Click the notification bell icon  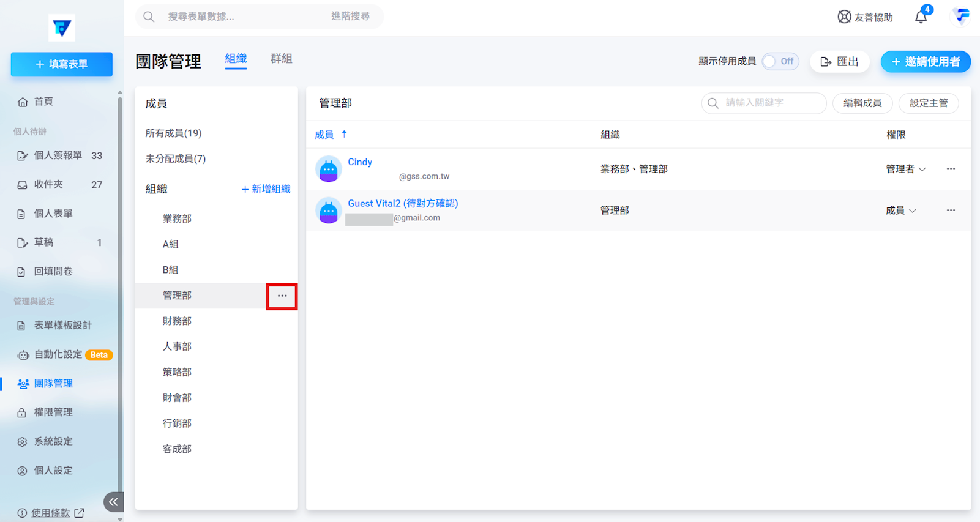coord(921,17)
